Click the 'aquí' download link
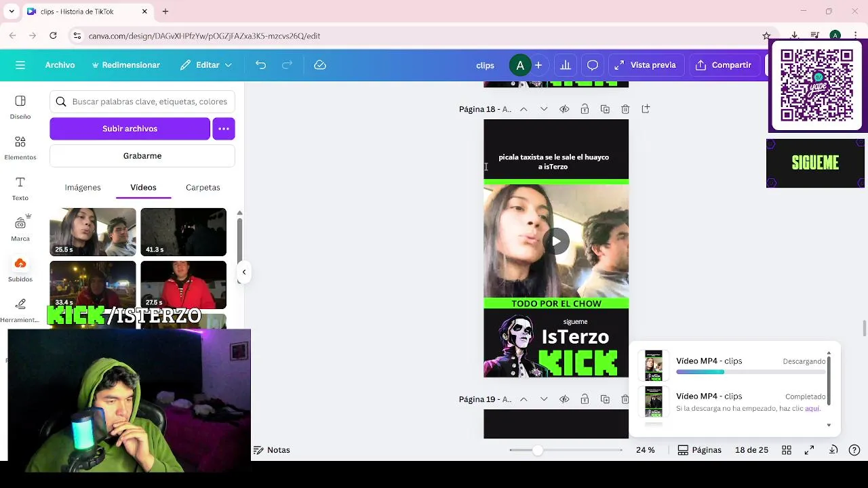 812,409
